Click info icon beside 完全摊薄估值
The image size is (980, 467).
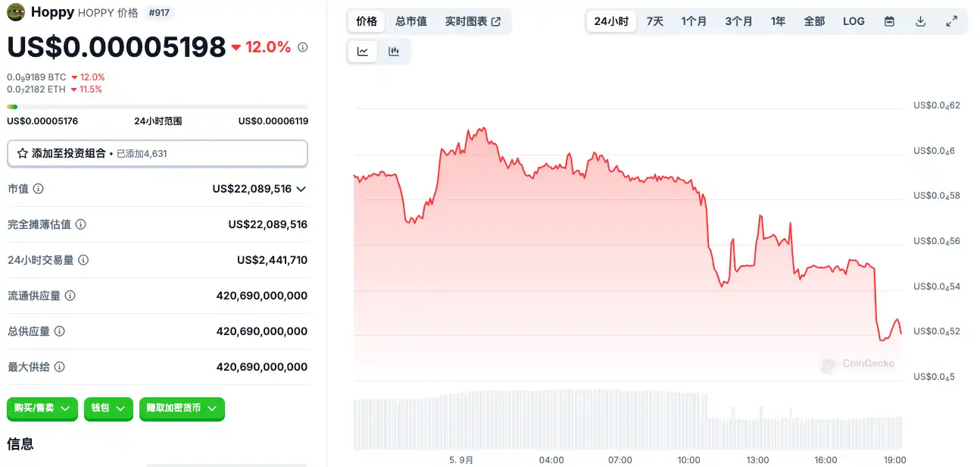tap(81, 224)
